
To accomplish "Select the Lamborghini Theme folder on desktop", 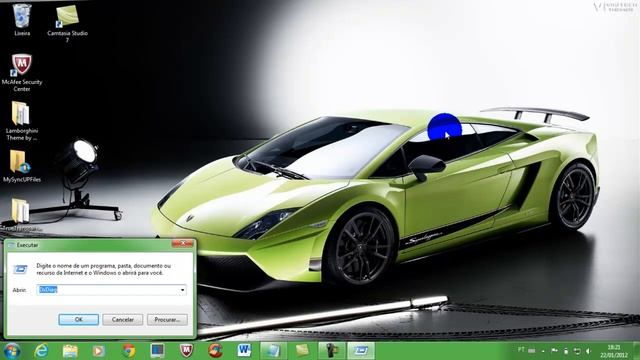I will (22, 120).
